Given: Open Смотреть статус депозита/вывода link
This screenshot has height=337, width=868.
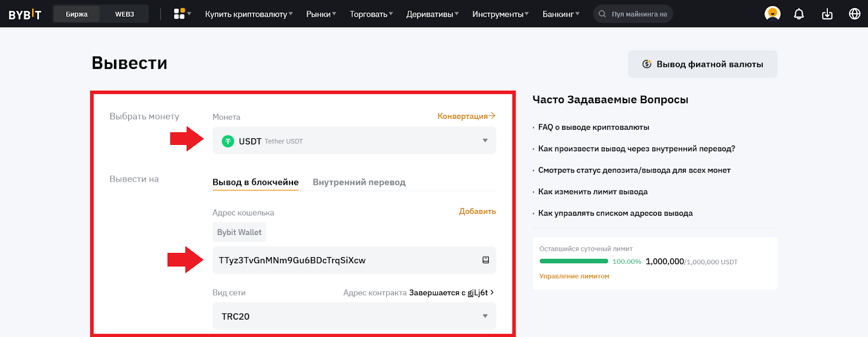Looking at the screenshot, I should click(x=634, y=170).
